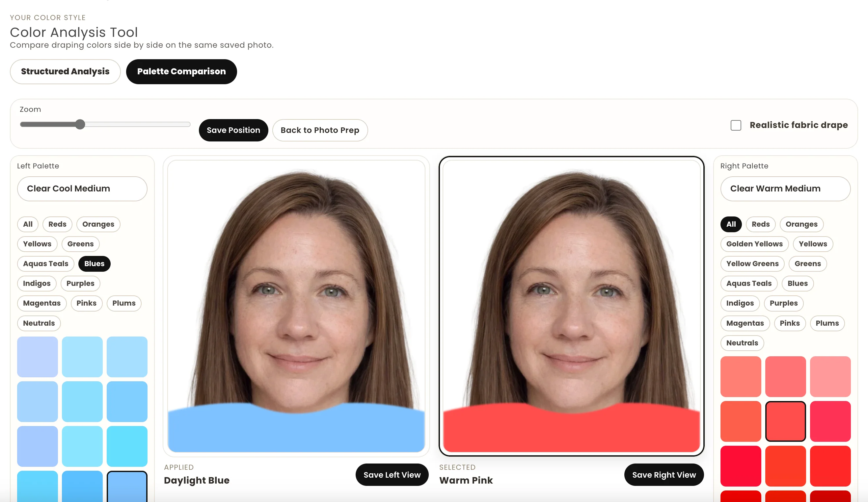Filter Left Palette by Plums
This screenshot has height=502, width=868.
tap(124, 303)
